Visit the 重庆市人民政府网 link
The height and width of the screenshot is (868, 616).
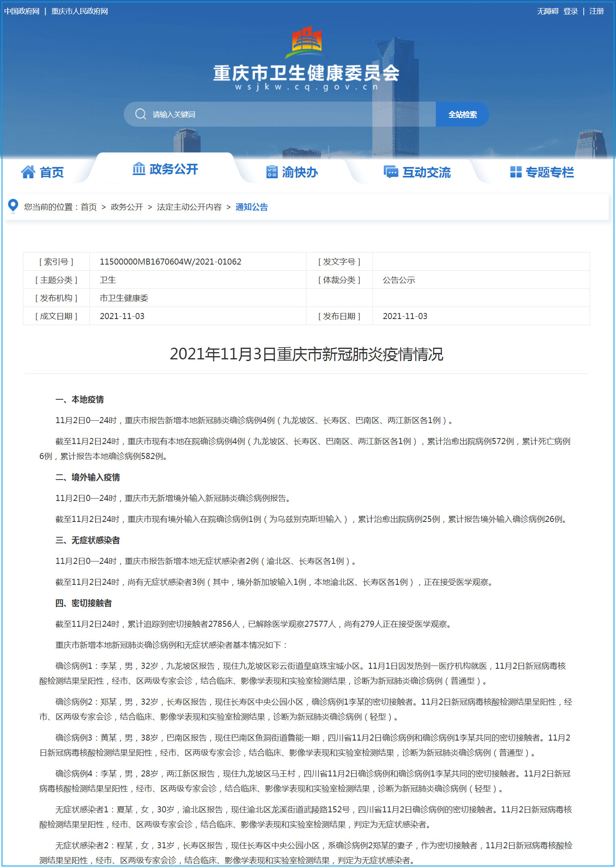[79, 11]
